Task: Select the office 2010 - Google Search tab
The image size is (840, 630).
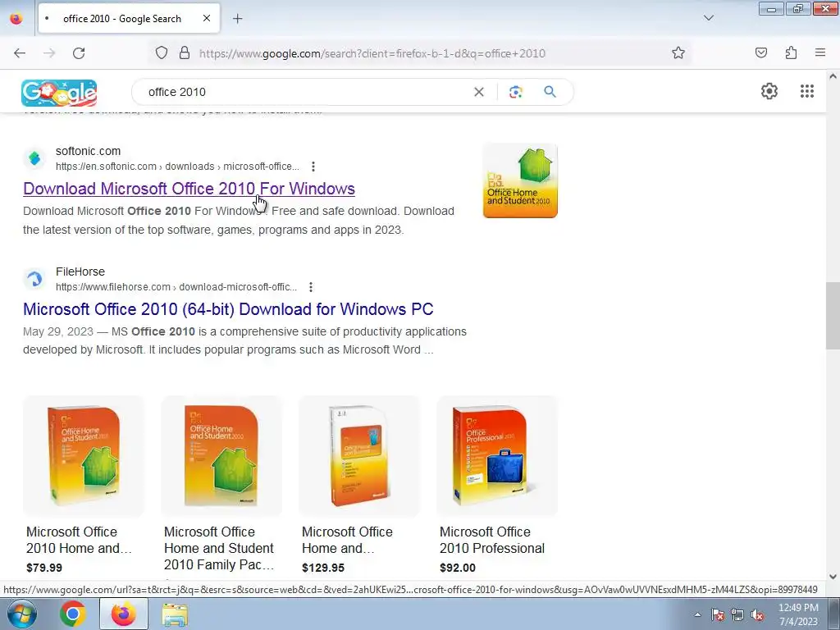Action: [x=129, y=19]
